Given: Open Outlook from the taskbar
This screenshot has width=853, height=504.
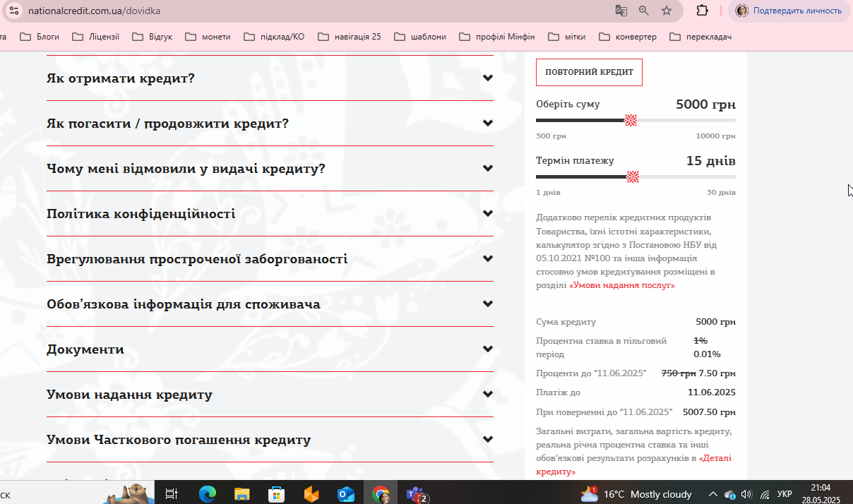Looking at the screenshot, I should point(346,494).
